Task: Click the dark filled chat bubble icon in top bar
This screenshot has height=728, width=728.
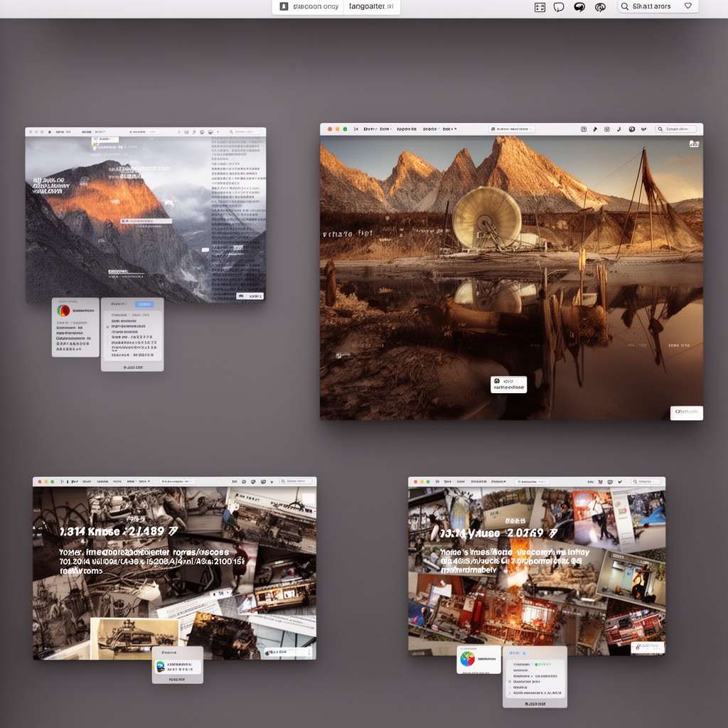Action: (x=579, y=7)
